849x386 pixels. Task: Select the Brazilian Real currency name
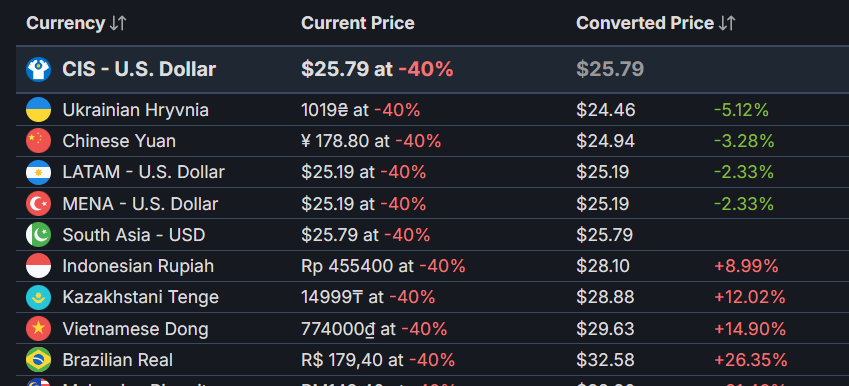click(x=117, y=360)
